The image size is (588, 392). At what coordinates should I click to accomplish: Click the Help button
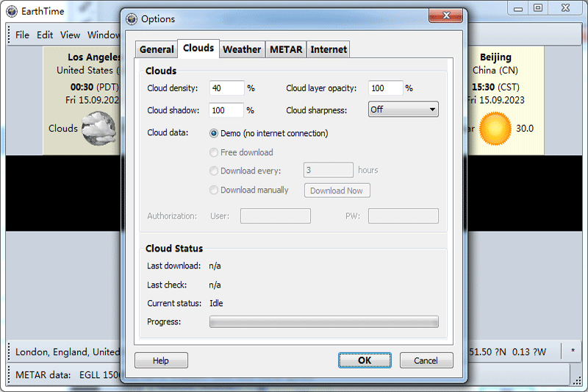161,360
